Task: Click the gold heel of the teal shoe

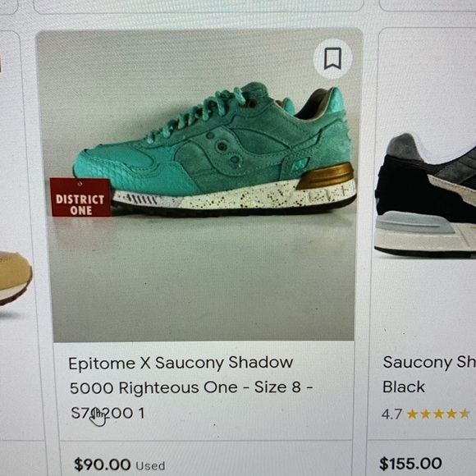Action: click(x=325, y=176)
